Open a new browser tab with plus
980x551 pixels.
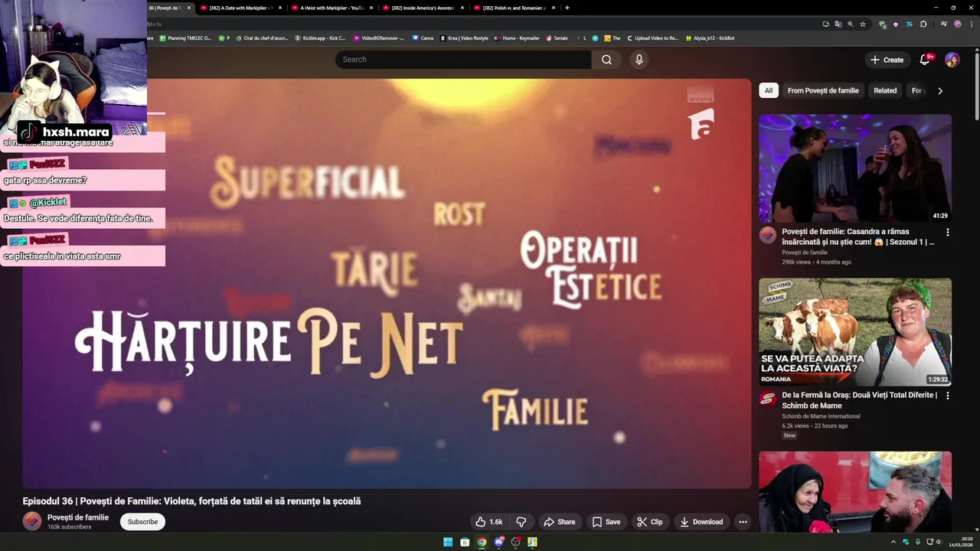pos(567,8)
